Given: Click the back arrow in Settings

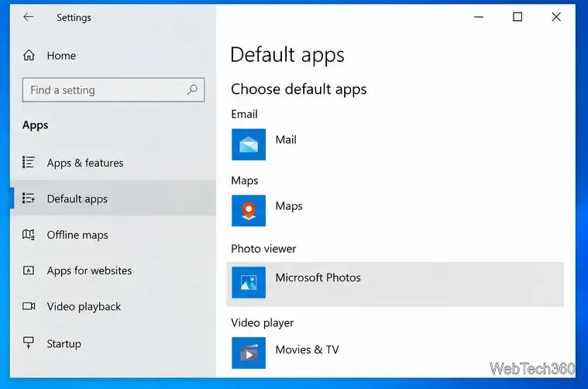Looking at the screenshot, I should point(28,17).
